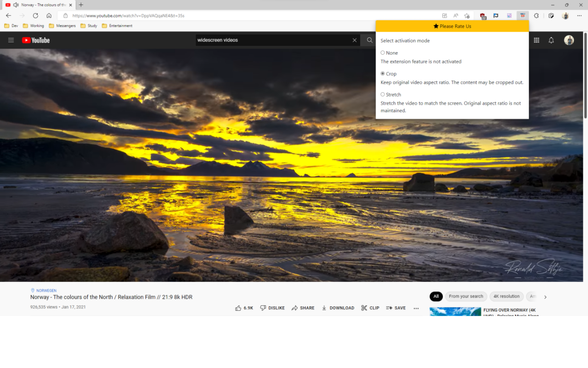Image resolution: width=588 pixels, height=368 pixels.
Task: Open the notifications bell
Action: (551, 40)
